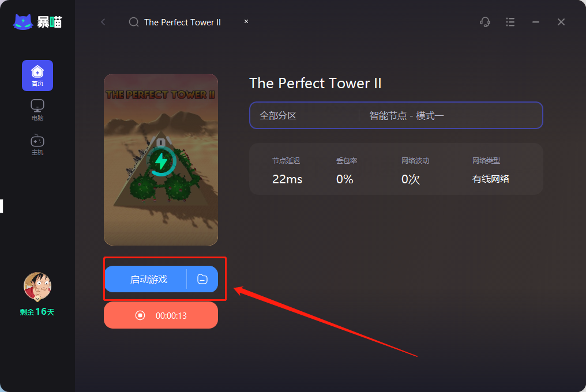Switch to the 主机 console tab
Screen dimensions: 586x392
37,145
